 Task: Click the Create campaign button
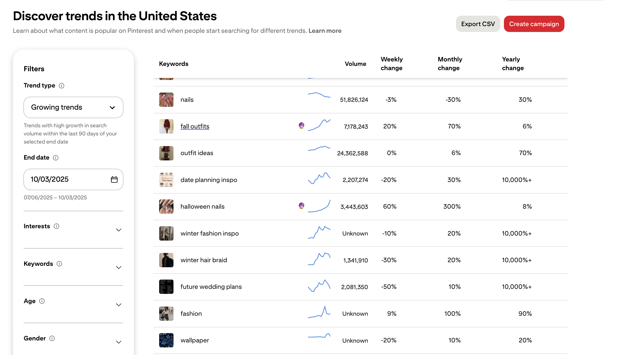click(x=534, y=24)
